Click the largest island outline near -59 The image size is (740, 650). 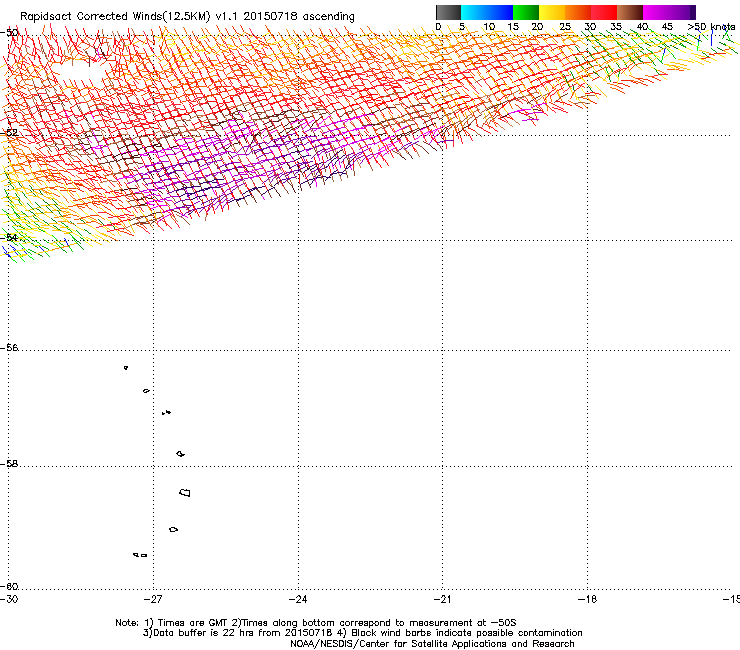185,493
